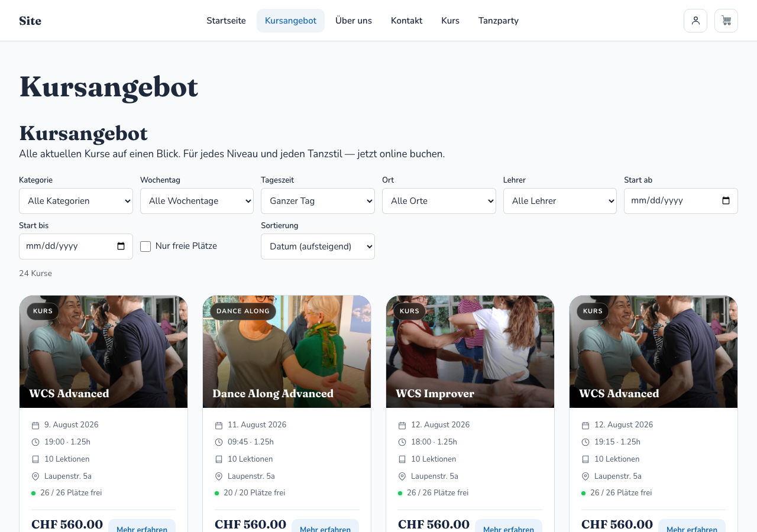Go to Startseite in navigation
The image size is (757, 532).
[226, 21]
